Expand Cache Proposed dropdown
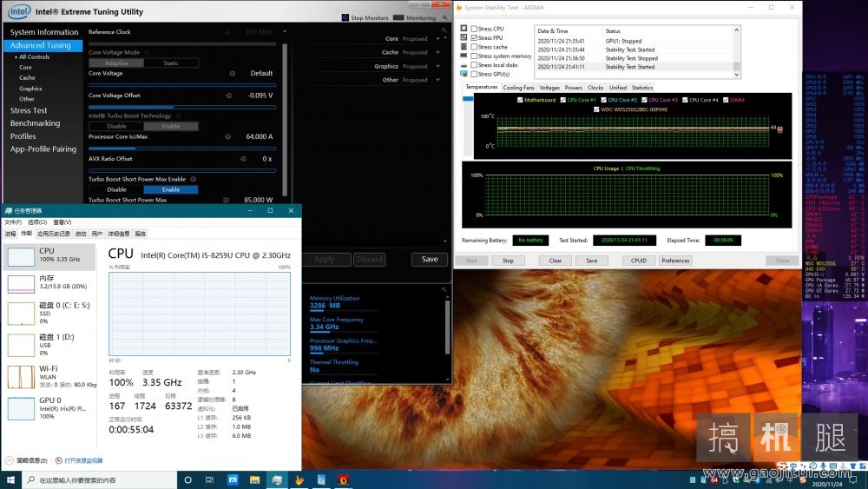The width and height of the screenshot is (868, 489). click(437, 53)
